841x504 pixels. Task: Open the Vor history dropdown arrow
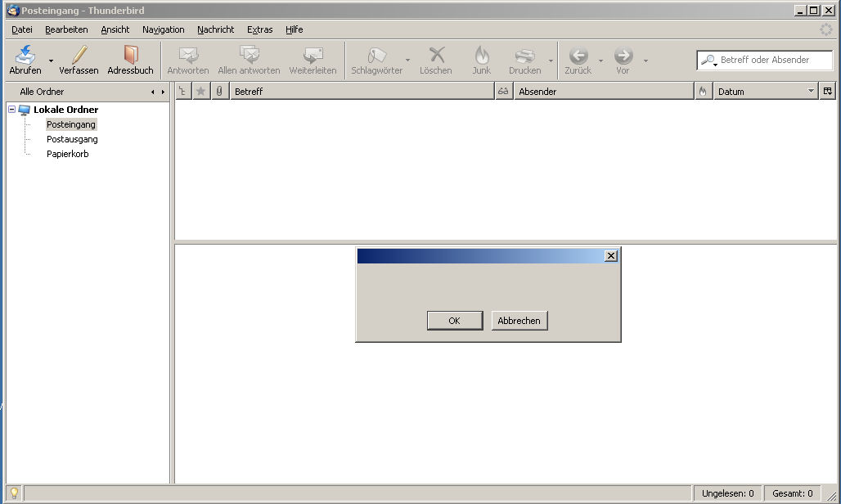point(645,61)
